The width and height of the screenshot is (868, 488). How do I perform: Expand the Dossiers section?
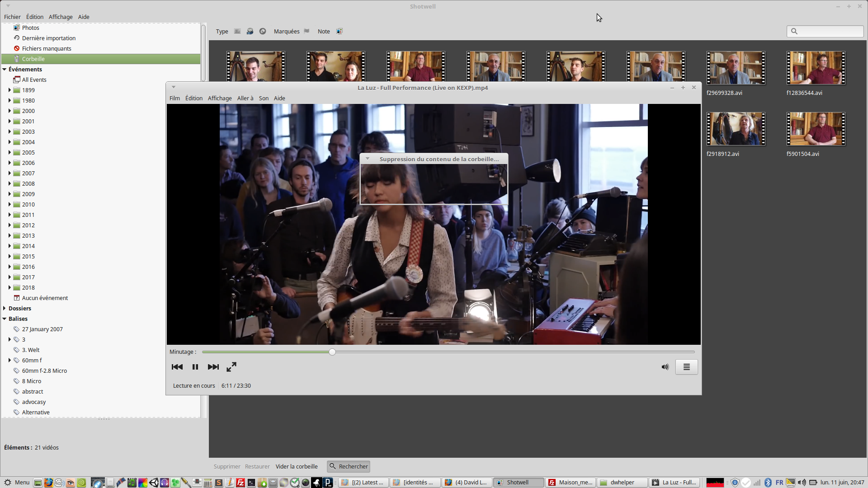click(5, 308)
